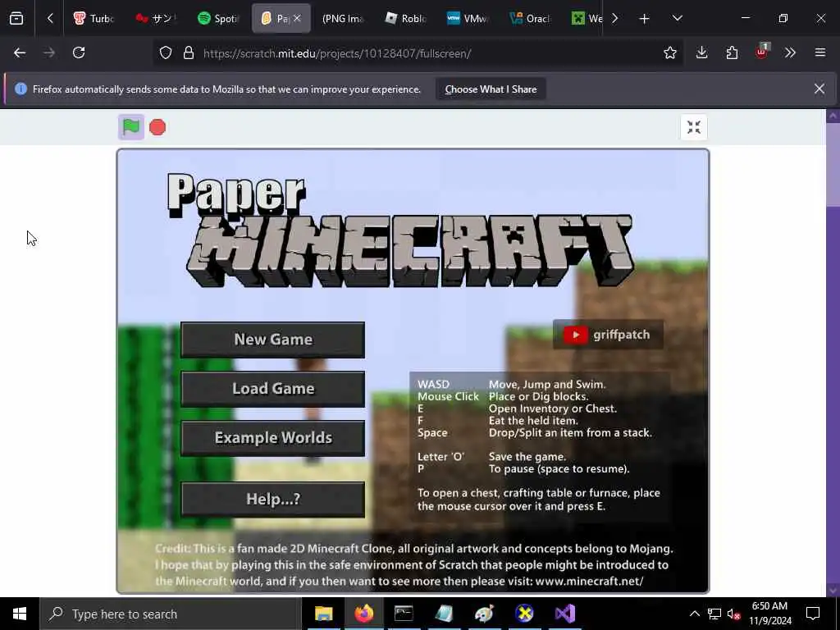Image resolution: width=840 pixels, height=630 pixels.
Task: Open the command prompt taskbar icon
Action: point(404,614)
